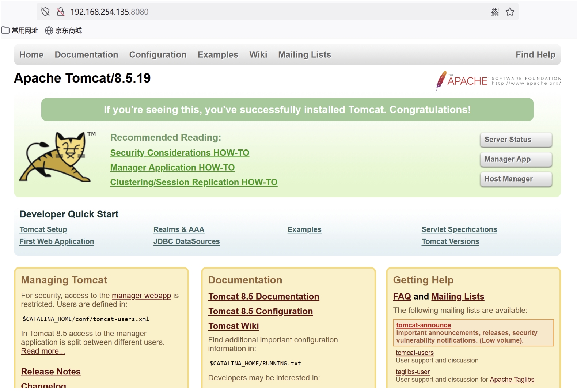Open the First Web Application link

coord(57,241)
